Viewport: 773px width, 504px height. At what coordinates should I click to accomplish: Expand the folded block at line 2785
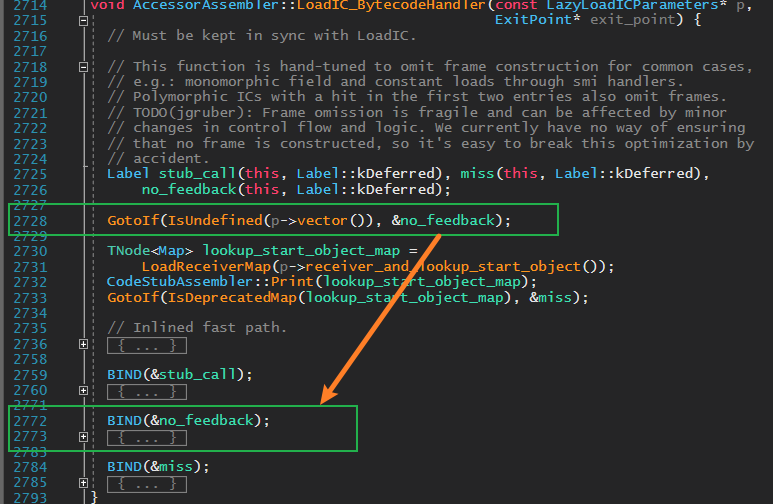pyautogui.click(x=83, y=483)
